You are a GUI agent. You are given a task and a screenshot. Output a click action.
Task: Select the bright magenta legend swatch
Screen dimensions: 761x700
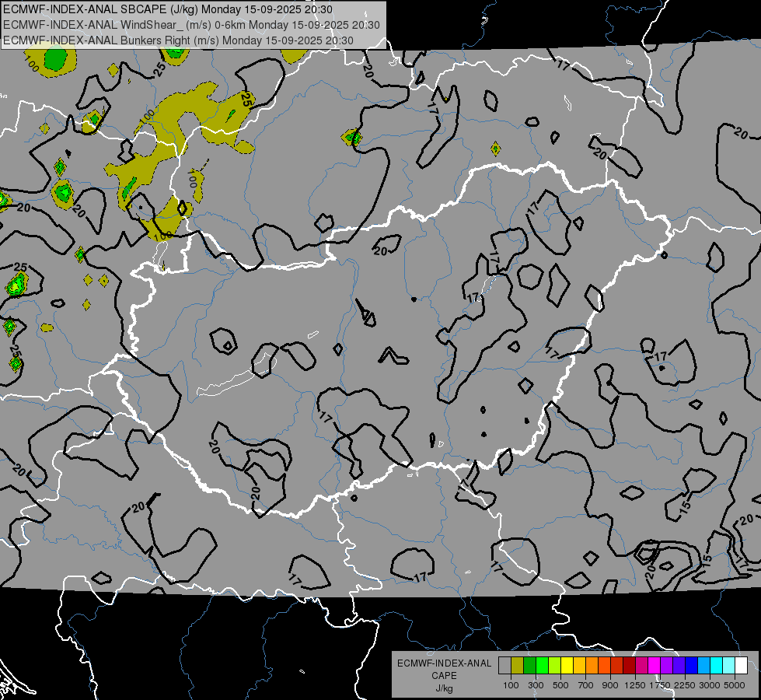pyautogui.click(x=655, y=665)
